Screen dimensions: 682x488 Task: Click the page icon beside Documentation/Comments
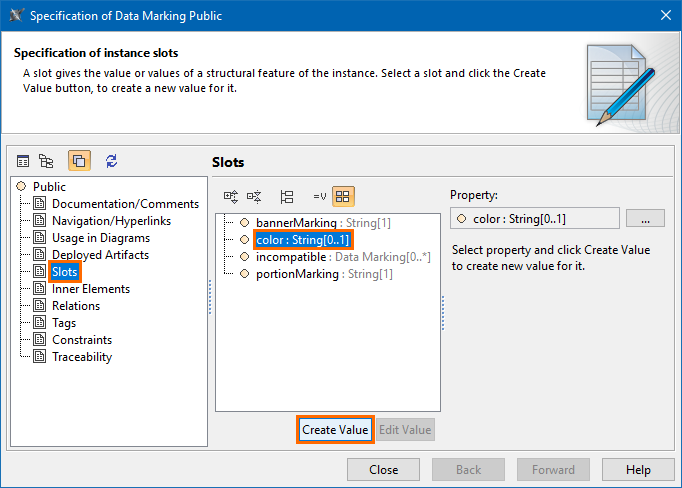(40, 203)
